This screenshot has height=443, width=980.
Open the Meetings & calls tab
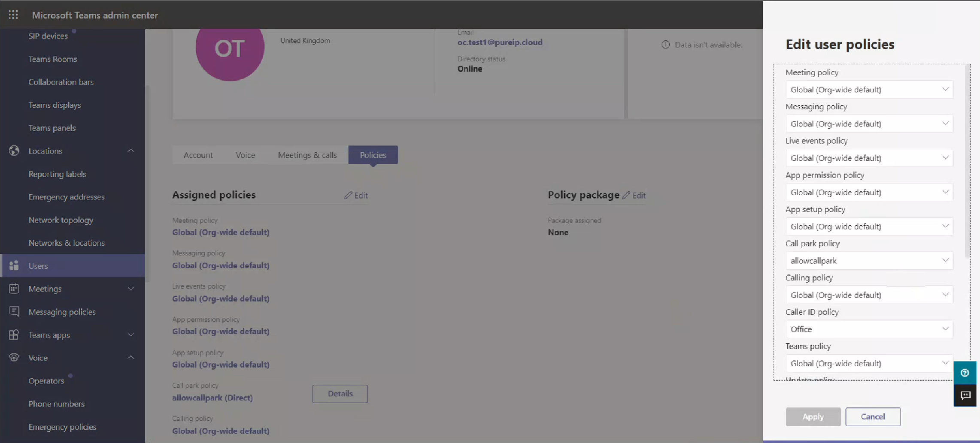[x=307, y=155]
